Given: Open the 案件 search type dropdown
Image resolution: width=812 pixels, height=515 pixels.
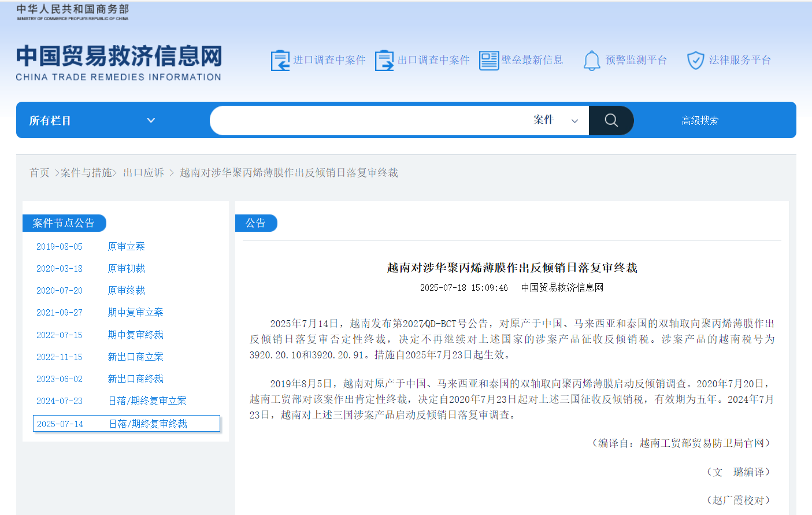Looking at the screenshot, I should [x=555, y=120].
